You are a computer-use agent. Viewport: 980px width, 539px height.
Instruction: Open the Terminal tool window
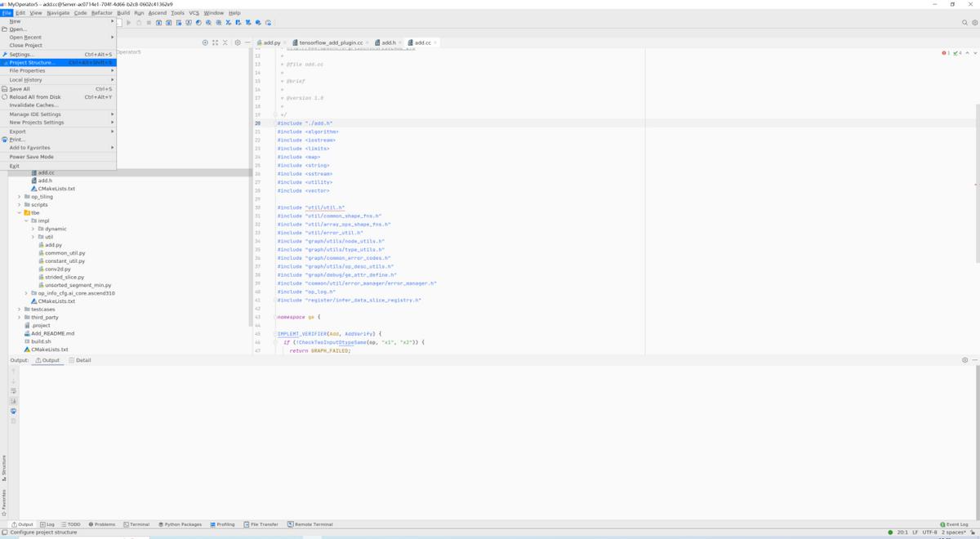click(x=136, y=524)
